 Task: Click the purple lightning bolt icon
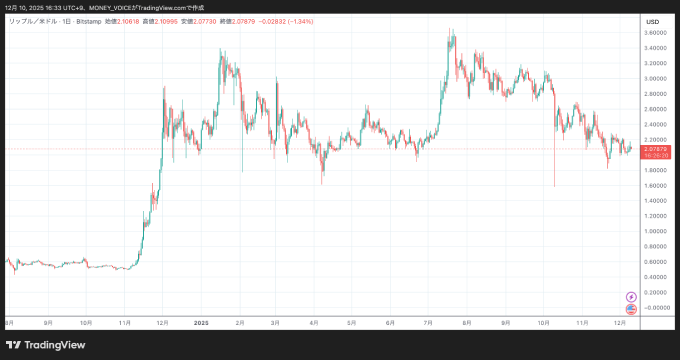coord(631,297)
